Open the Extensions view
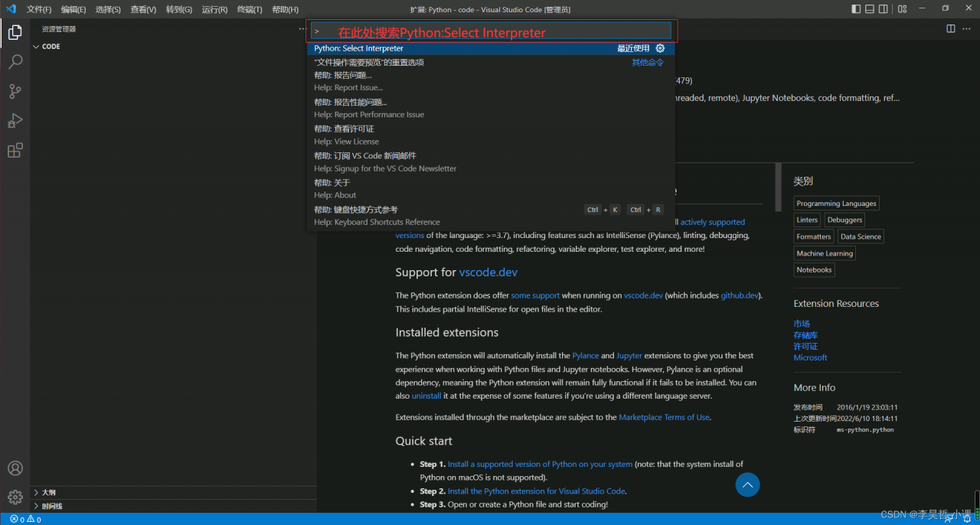Screen dimensions: 980x525 tap(15, 151)
